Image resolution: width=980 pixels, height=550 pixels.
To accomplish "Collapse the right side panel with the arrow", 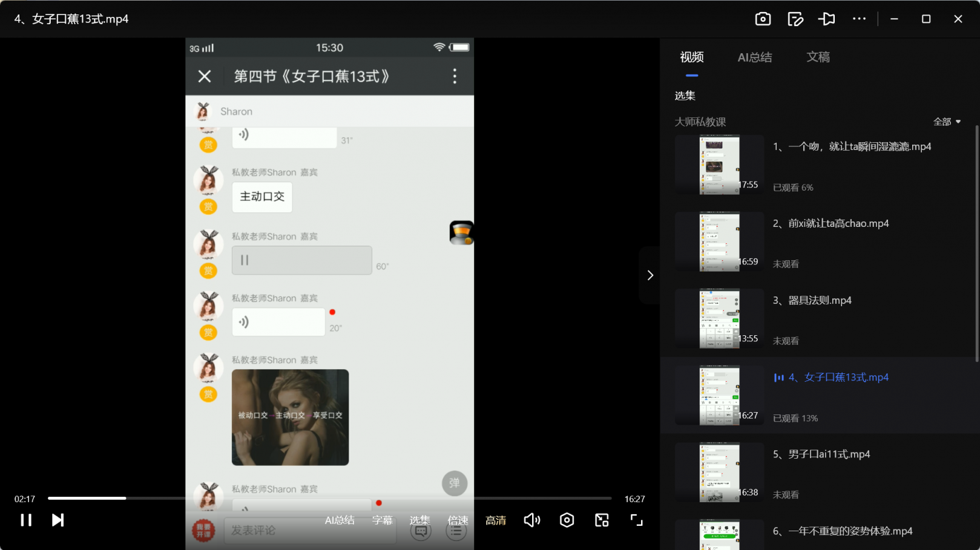I will pyautogui.click(x=650, y=275).
